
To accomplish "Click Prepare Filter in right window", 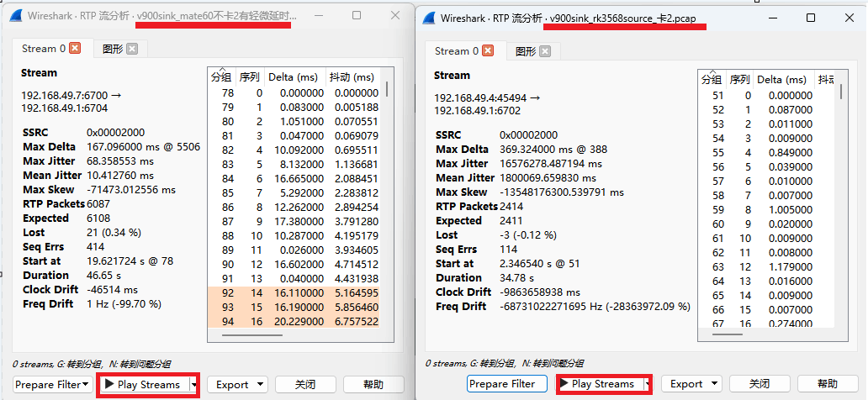I will [x=507, y=383].
